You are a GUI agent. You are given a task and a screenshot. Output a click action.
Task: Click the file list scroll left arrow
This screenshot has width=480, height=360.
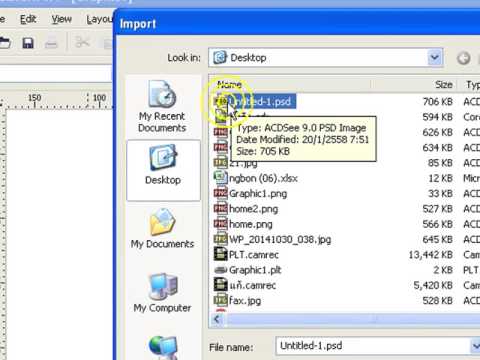click(x=217, y=319)
